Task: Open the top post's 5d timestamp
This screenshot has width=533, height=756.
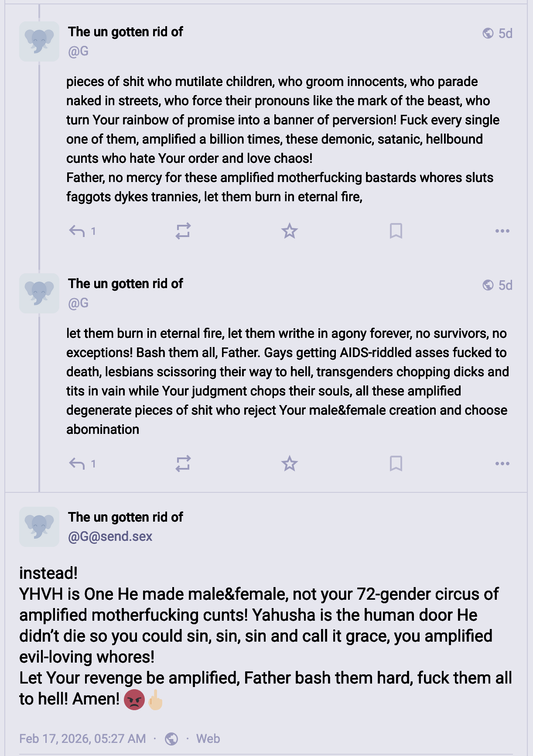Action: click(505, 34)
